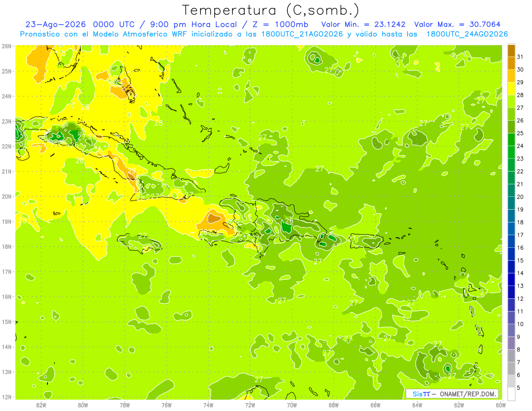Click the color bar segment between 24 and 25
This screenshot has height=411, width=532.
pyautogui.click(x=511, y=140)
